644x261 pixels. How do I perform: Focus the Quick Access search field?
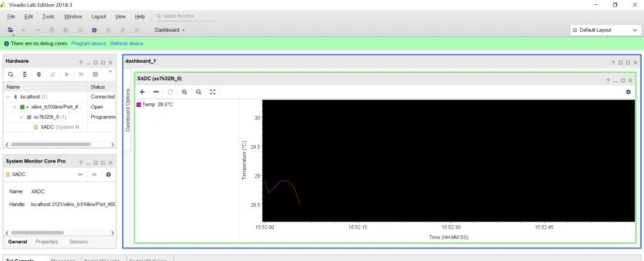click(x=185, y=16)
